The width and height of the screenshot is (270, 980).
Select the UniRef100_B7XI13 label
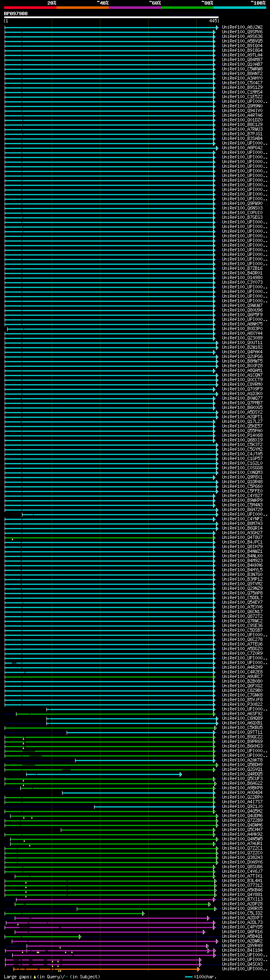pos(242,899)
